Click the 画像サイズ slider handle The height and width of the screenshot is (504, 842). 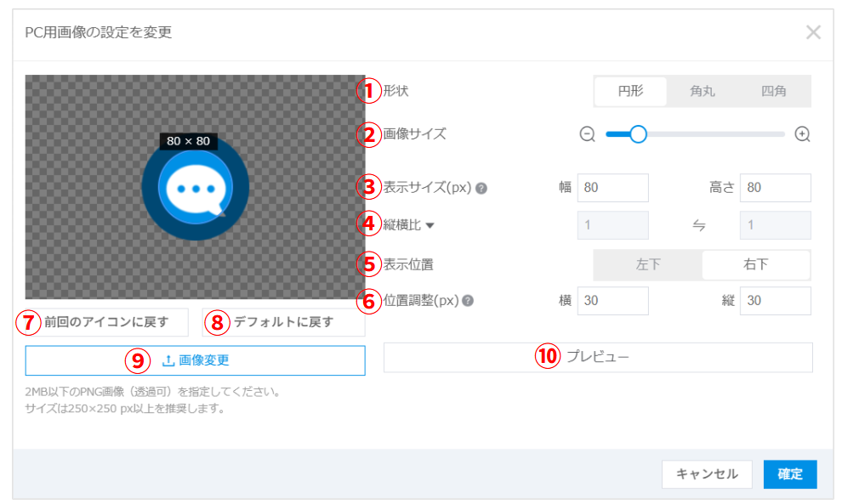click(x=638, y=134)
